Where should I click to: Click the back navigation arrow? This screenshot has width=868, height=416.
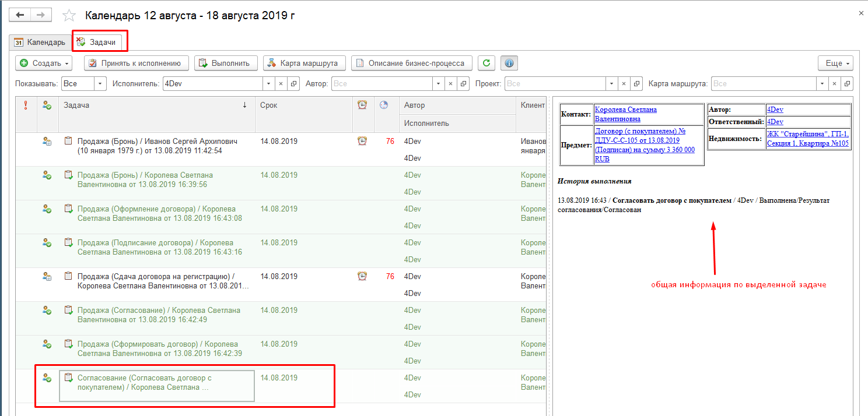click(20, 15)
